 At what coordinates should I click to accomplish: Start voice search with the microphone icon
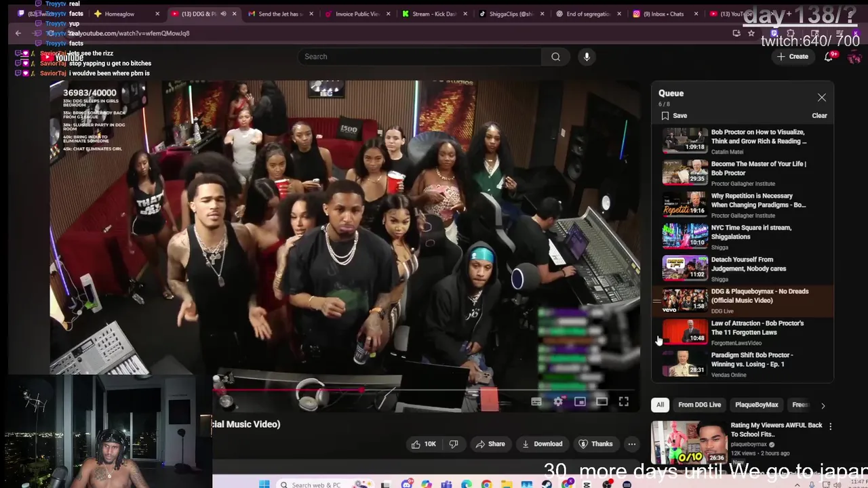click(x=587, y=57)
